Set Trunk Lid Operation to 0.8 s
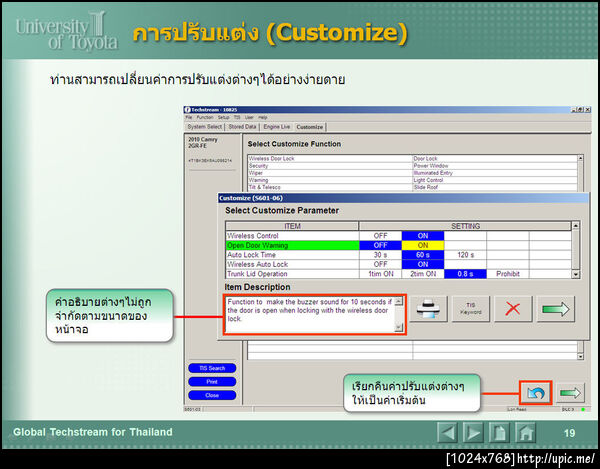 click(465, 274)
